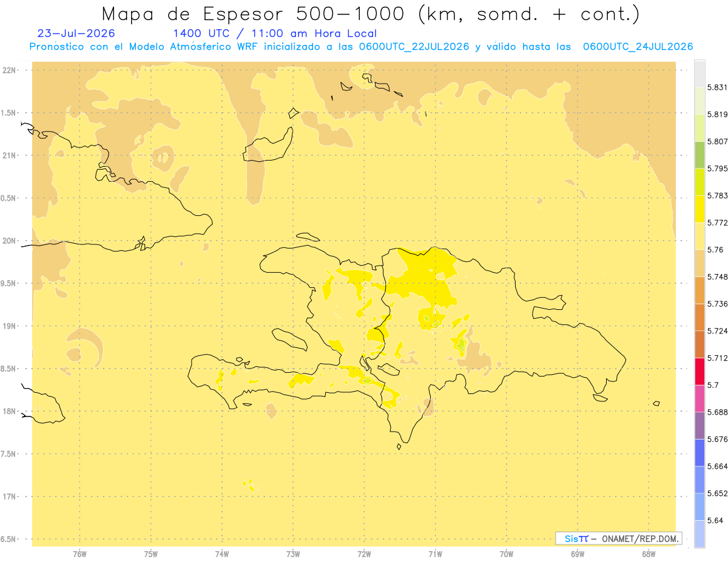Viewport: 728px width, 562px height.
Task: Click the 5.664 colorbar value
Action: [718, 466]
